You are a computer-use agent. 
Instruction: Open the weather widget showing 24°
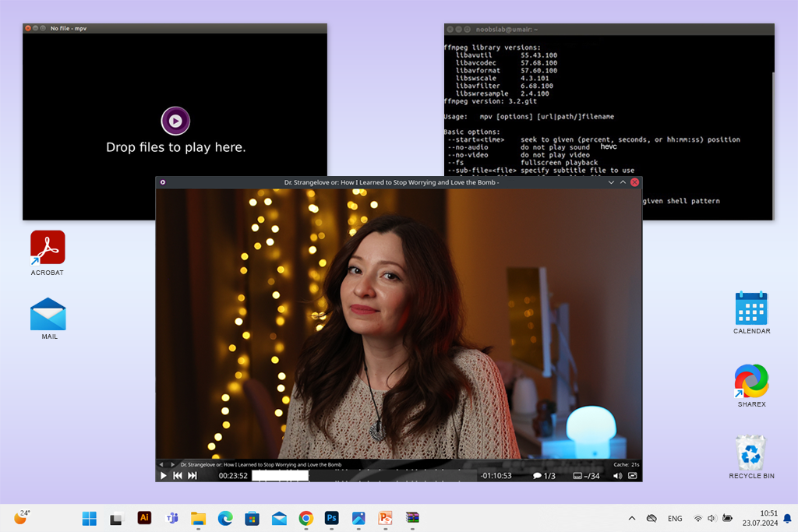tap(22, 517)
